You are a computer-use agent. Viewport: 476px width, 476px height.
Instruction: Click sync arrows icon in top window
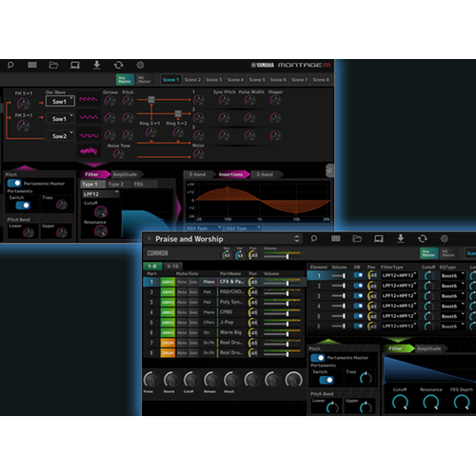coord(119,66)
